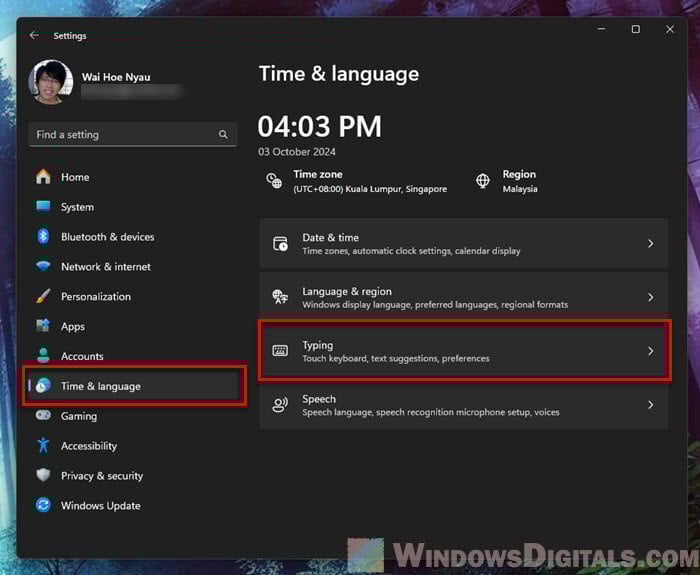
Task: Click the search magnifier icon
Action: [223, 134]
